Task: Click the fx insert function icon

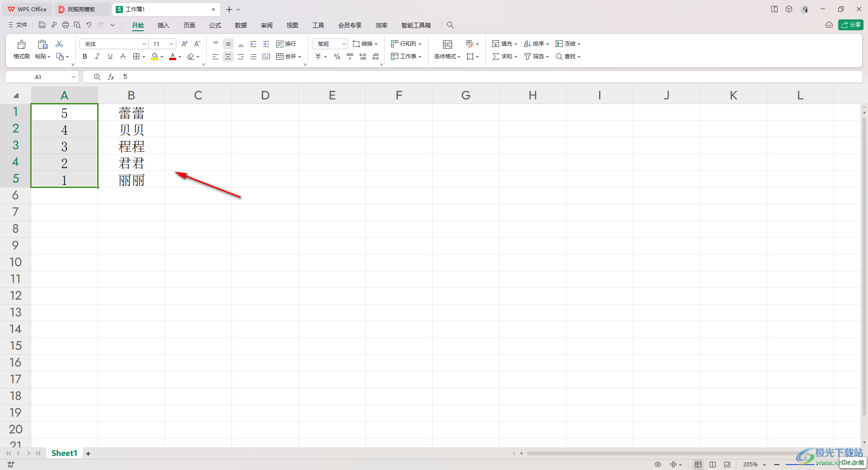Action: pyautogui.click(x=111, y=77)
